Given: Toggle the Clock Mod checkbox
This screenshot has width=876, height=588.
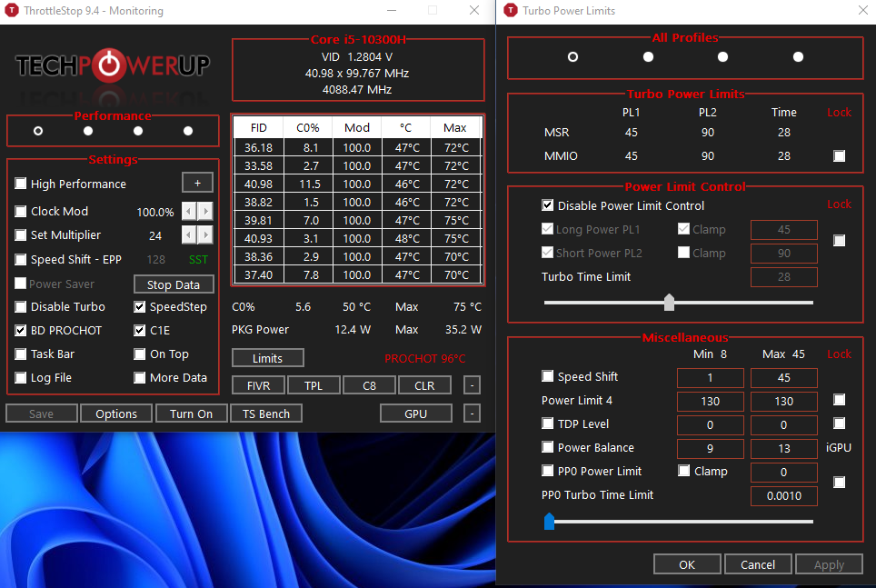Looking at the screenshot, I should [x=21, y=211].
